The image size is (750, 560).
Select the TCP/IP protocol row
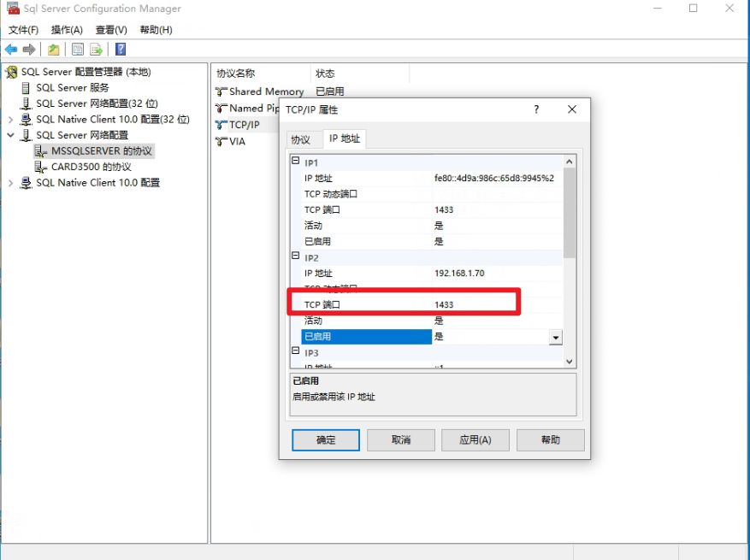(245, 126)
